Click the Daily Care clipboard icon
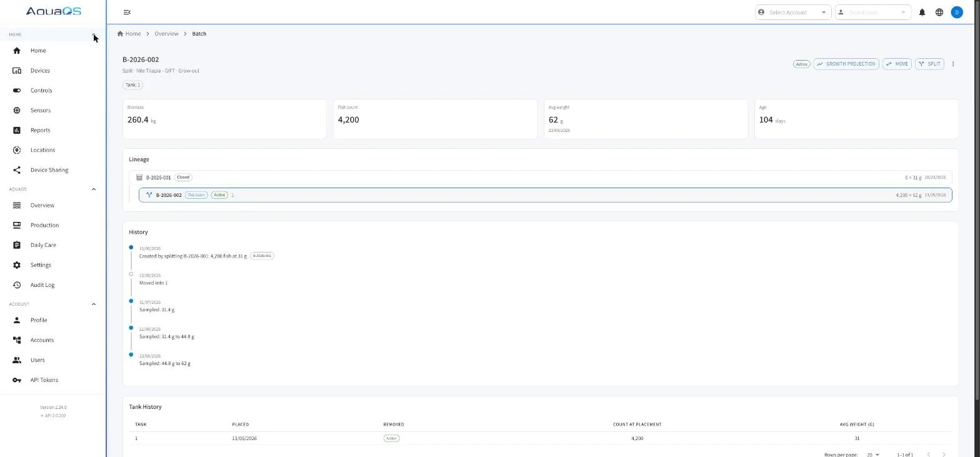The image size is (980, 457). click(x=17, y=245)
